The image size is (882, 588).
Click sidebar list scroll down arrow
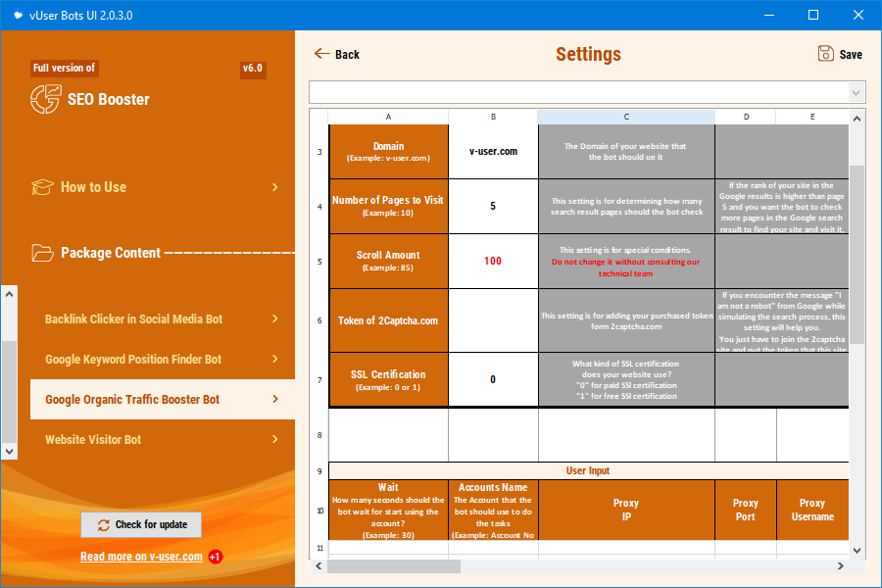[x=9, y=451]
